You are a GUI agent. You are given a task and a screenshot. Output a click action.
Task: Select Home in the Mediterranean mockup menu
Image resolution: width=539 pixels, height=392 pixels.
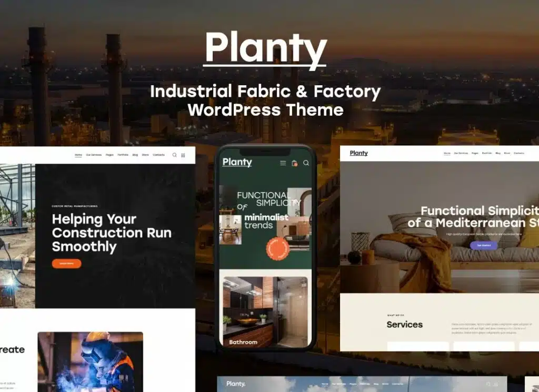coord(447,153)
